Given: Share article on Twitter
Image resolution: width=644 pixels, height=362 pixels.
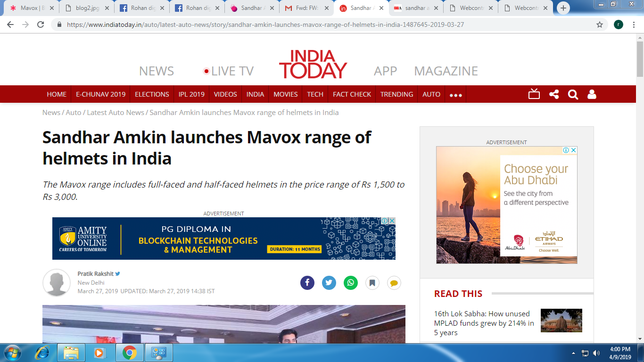Looking at the screenshot, I should [329, 283].
